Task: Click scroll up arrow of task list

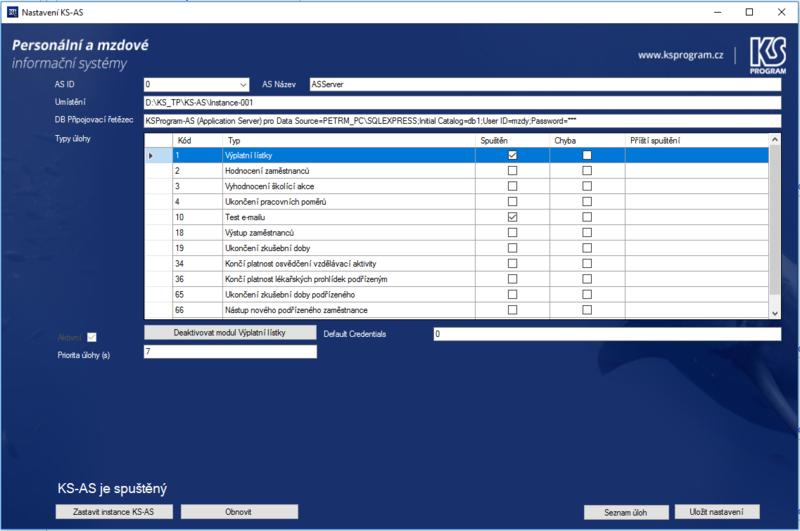Action: click(774, 139)
